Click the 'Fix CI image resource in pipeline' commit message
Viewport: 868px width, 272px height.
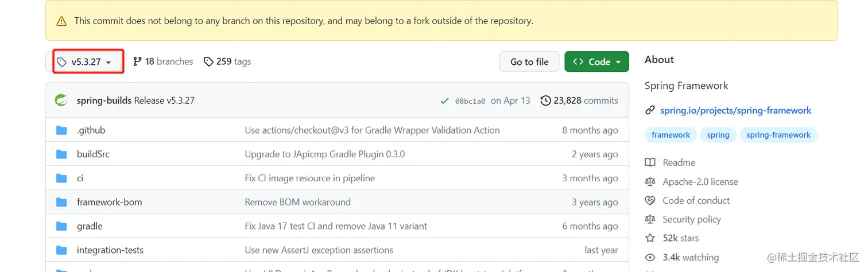(x=309, y=178)
